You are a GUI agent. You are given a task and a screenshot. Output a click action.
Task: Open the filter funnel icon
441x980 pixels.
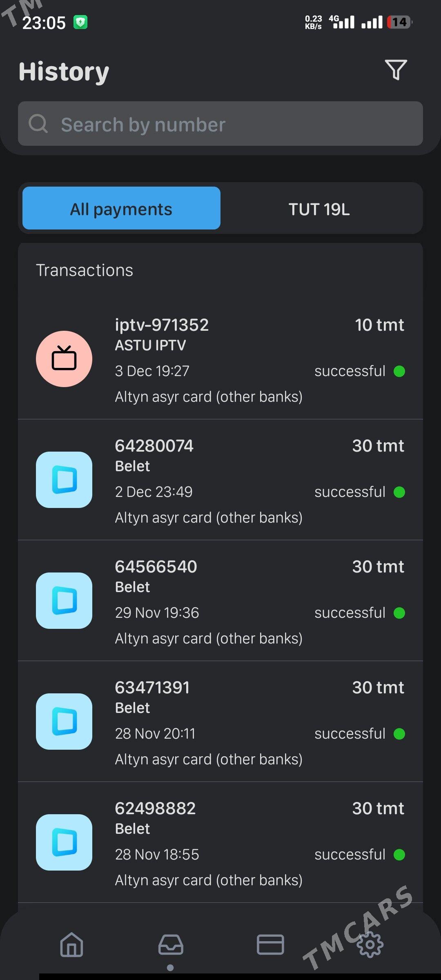pyautogui.click(x=396, y=70)
